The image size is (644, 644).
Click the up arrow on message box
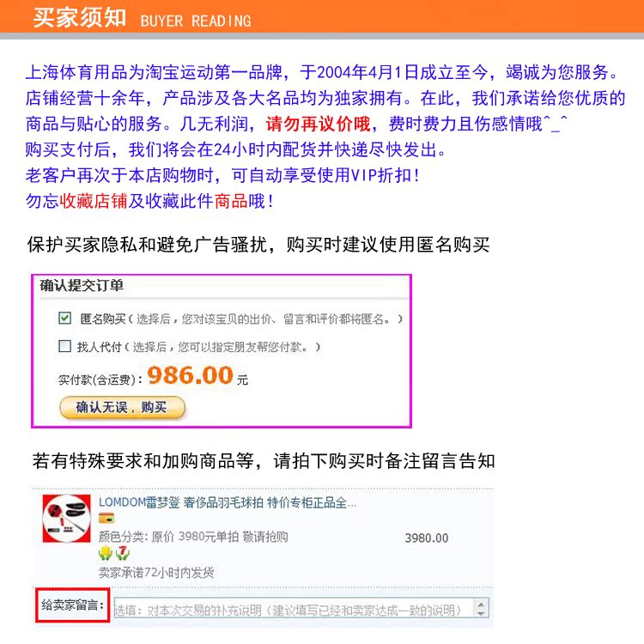(x=481, y=604)
